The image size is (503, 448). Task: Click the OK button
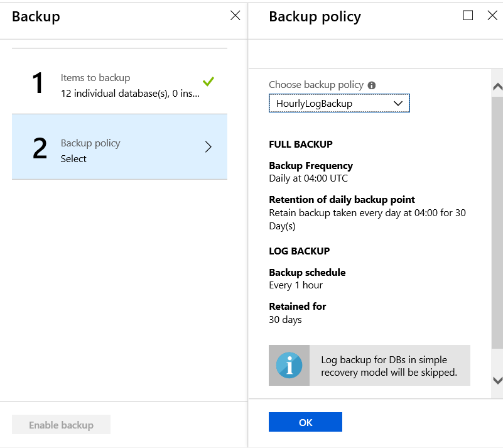coord(305,422)
